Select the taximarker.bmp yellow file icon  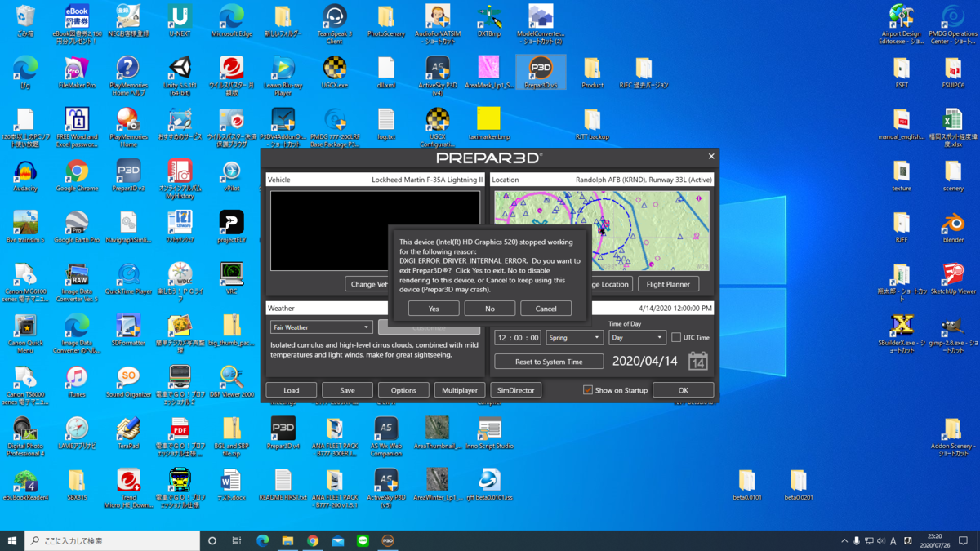[x=488, y=124]
